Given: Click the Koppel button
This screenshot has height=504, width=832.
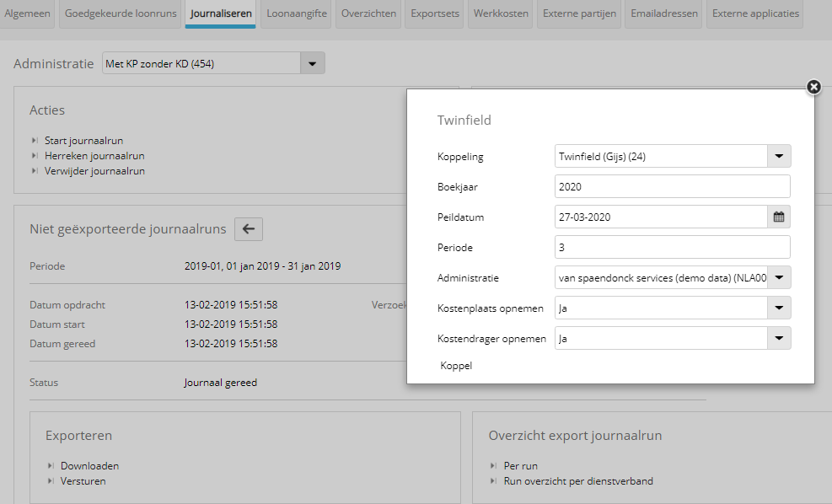Looking at the screenshot, I should tap(456, 366).
